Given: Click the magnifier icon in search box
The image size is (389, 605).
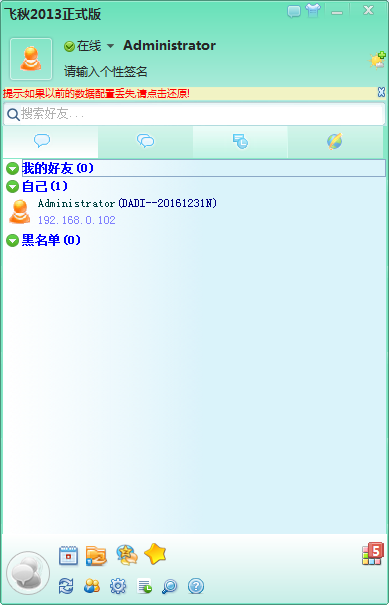Looking at the screenshot, I should pos(13,115).
